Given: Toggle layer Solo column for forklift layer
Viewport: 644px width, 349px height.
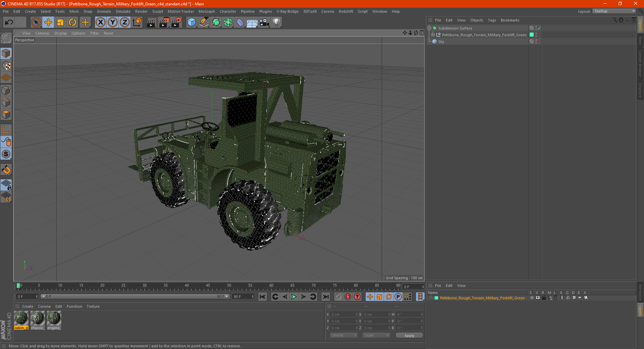Looking at the screenshot, I should (532, 298).
